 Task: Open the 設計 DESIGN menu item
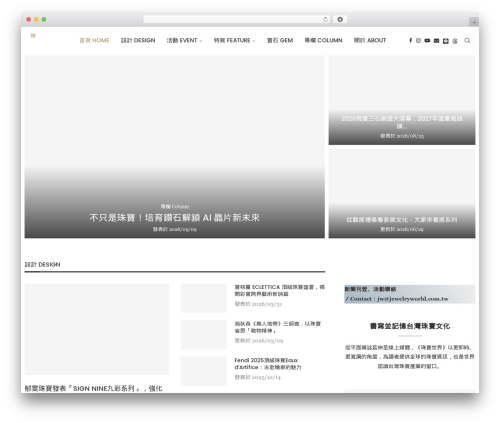pos(138,40)
